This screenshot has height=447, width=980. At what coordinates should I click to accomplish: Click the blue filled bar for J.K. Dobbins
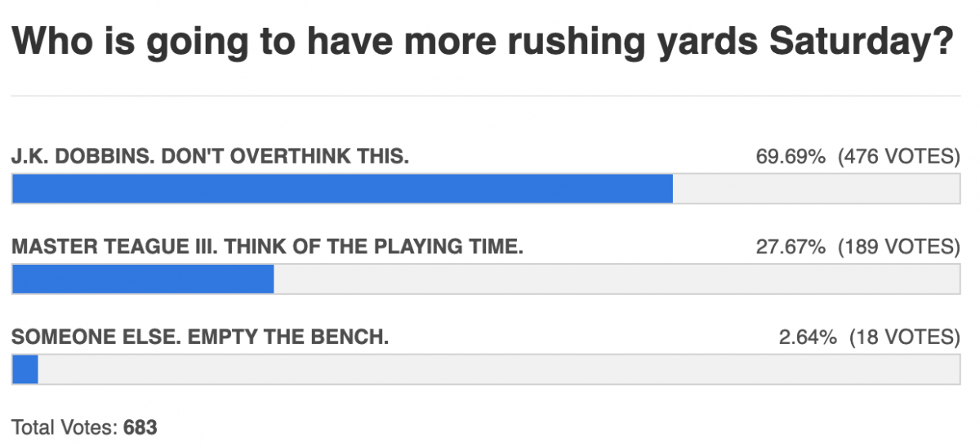coord(342,189)
